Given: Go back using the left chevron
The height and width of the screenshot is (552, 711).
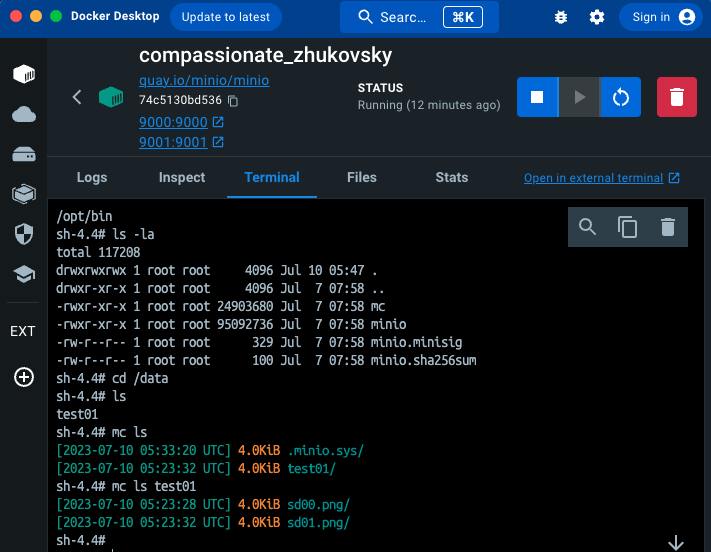Looking at the screenshot, I should point(77,97).
